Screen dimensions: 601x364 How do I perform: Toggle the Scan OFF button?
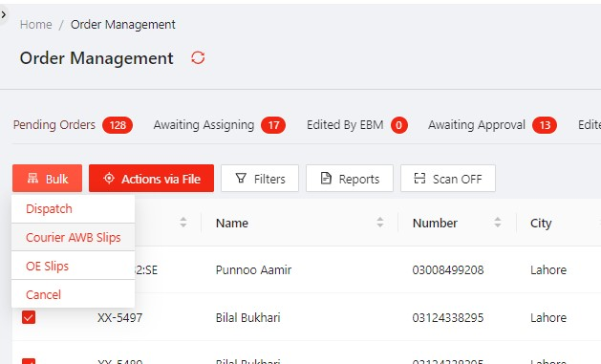coord(448,179)
